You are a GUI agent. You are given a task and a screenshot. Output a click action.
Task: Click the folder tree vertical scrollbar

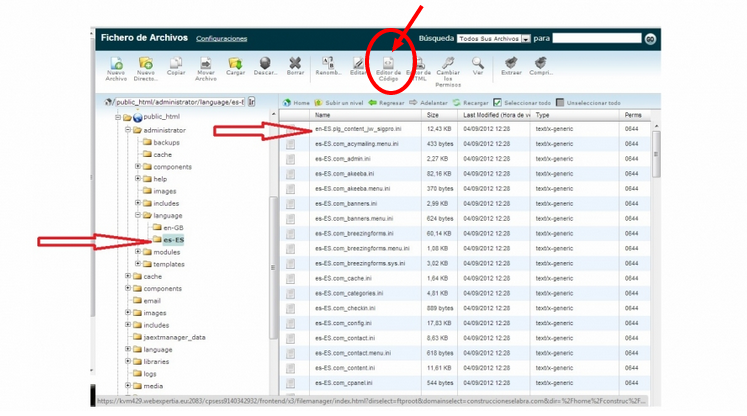273,267
